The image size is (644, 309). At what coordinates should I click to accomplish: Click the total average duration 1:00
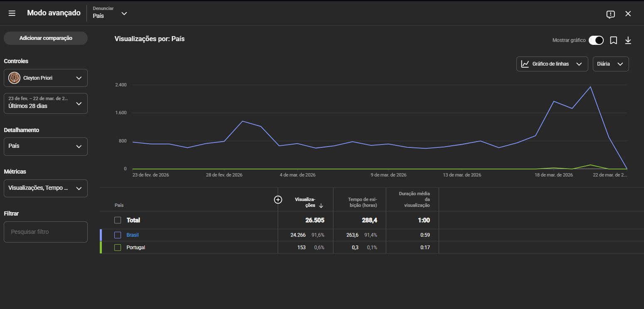tap(424, 220)
